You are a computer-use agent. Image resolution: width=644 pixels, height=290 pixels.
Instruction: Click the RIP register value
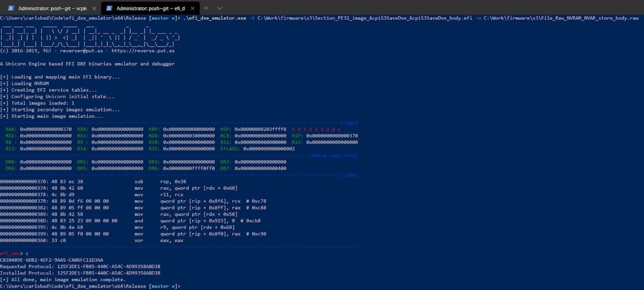click(332, 136)
